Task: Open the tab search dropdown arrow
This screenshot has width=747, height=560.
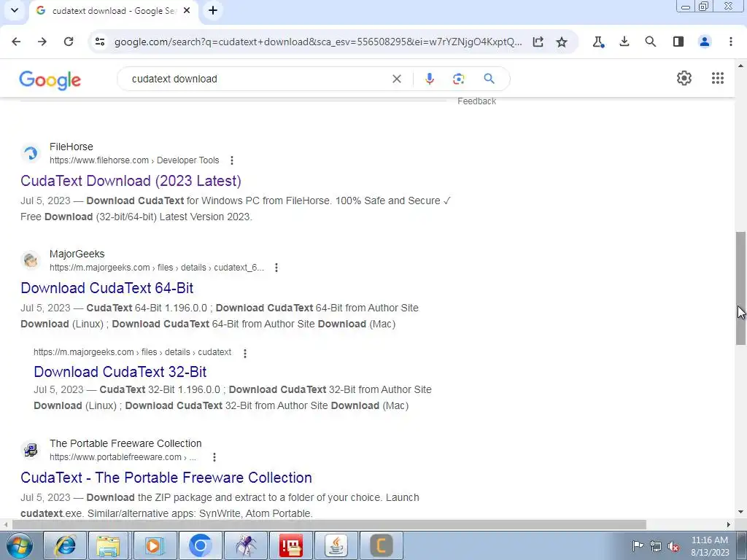Action: pos(15,10)
